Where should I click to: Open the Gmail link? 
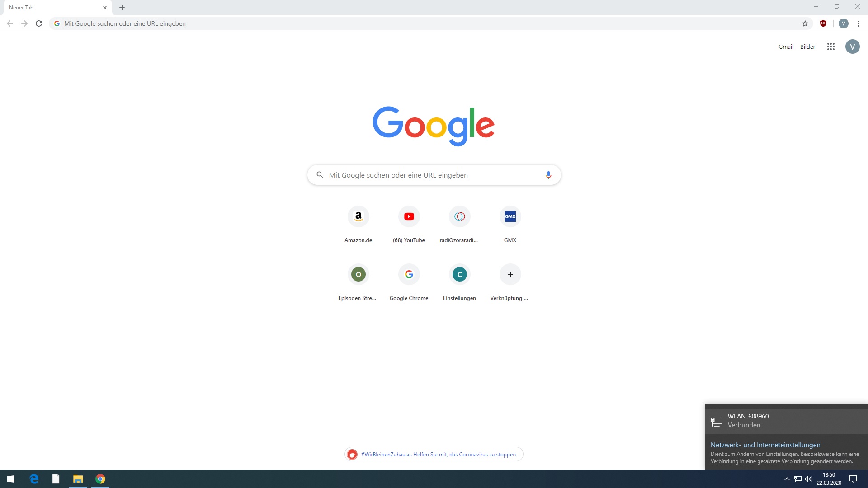[x=786, y=47]
